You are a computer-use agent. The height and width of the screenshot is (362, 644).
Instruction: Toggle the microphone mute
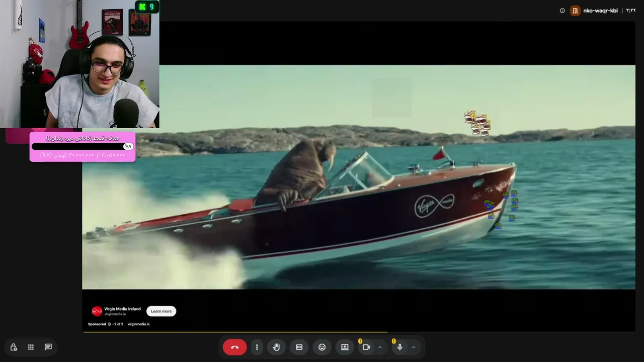pos(400,347)
